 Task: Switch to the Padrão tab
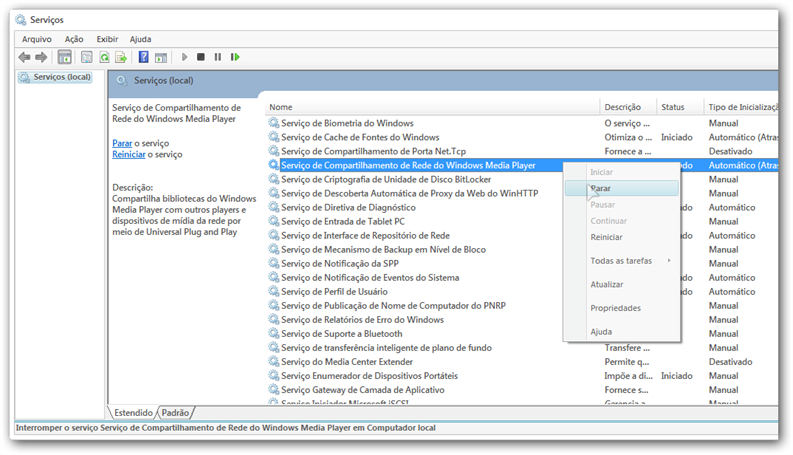[x=176, y=412]
